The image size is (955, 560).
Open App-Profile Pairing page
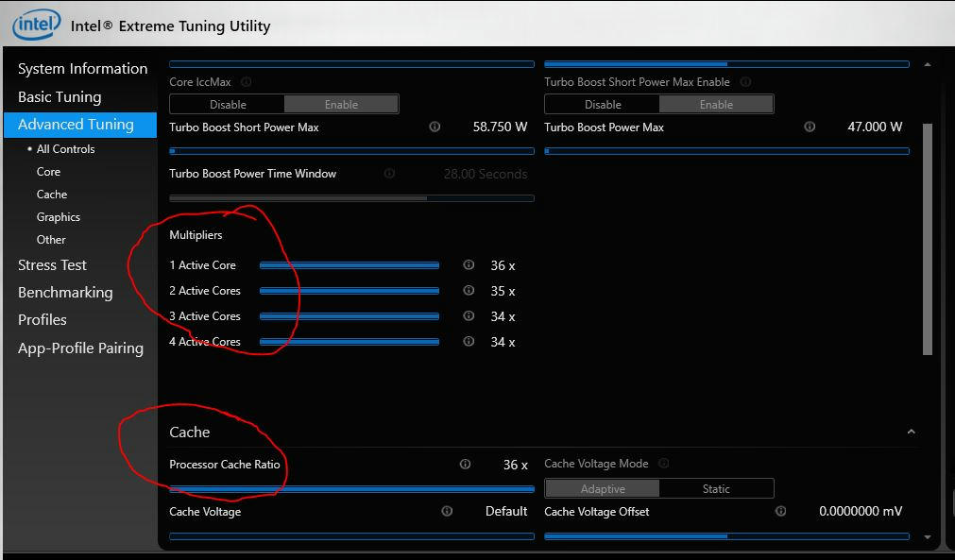[x=80, y=348]
